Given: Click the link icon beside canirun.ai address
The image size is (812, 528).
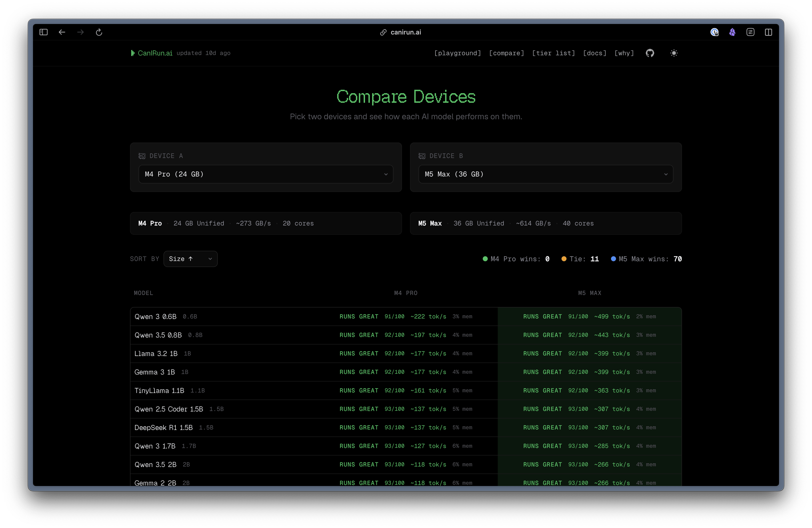Looking at the screenshot, I should (x=383, y=32).
